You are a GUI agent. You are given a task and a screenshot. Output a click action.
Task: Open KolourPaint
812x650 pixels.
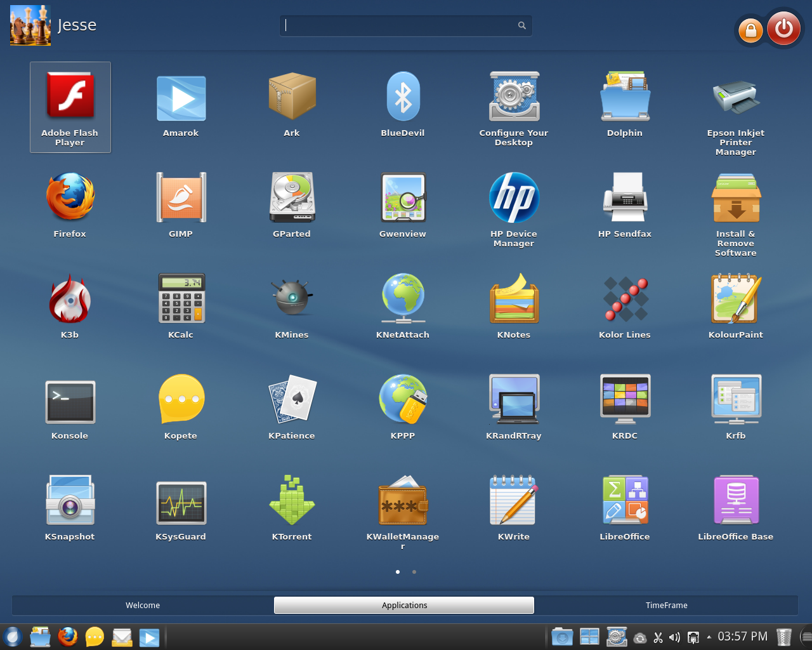[736, 306]
